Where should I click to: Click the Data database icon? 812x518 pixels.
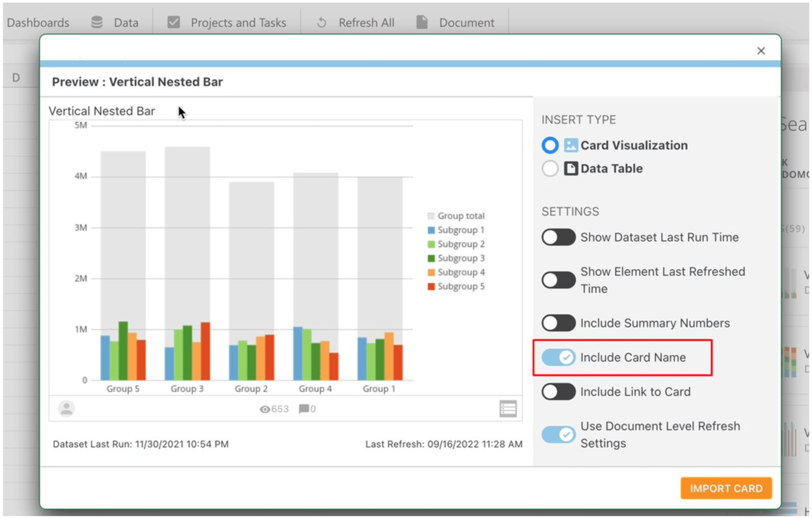click(97, 22)
